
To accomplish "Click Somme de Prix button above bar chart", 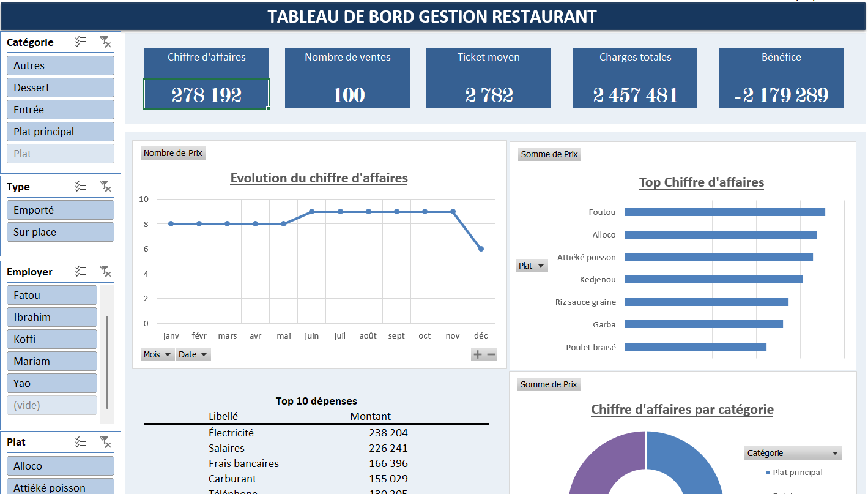I will click(549, 154).
